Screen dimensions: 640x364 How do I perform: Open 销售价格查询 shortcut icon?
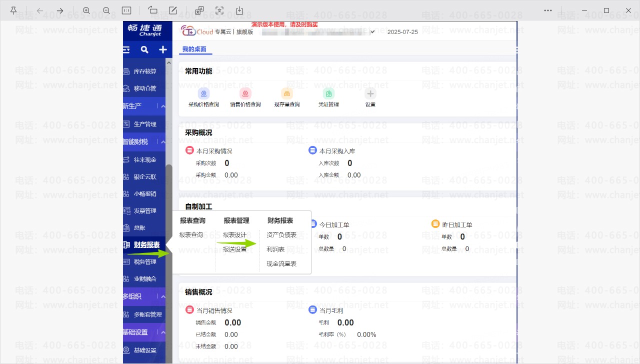tap(245, 93)
